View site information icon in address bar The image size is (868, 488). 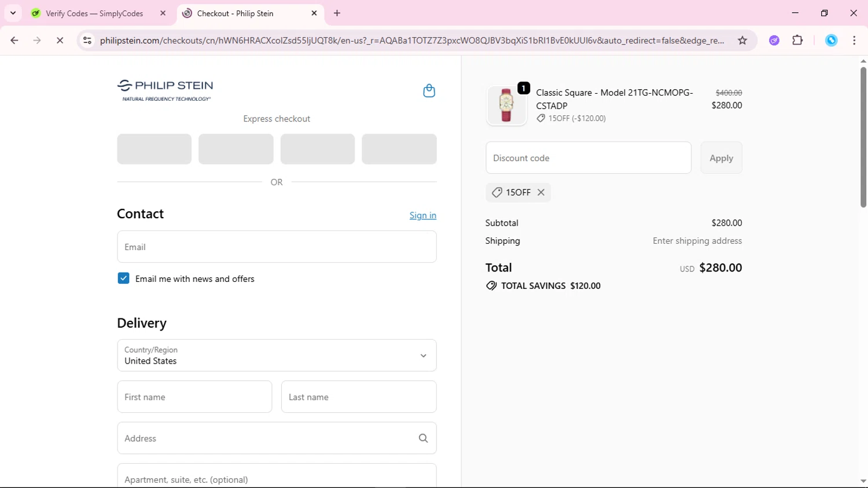click(x=87, y=41)
